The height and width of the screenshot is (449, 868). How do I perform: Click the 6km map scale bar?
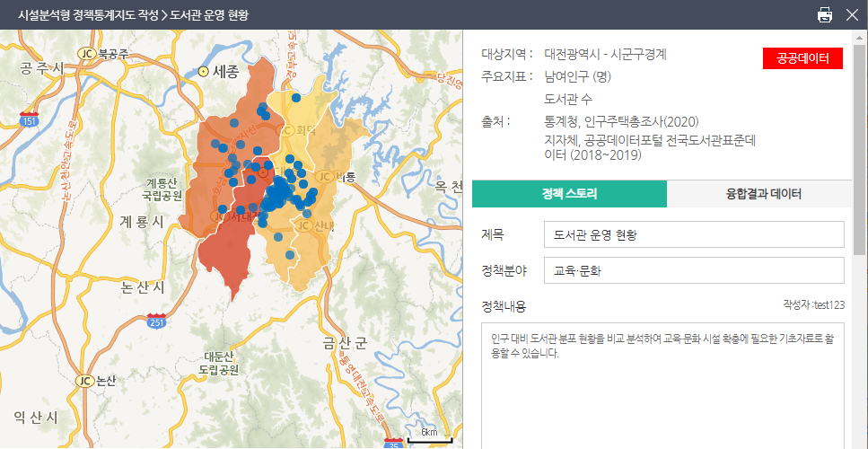click(x=430, y=436)
